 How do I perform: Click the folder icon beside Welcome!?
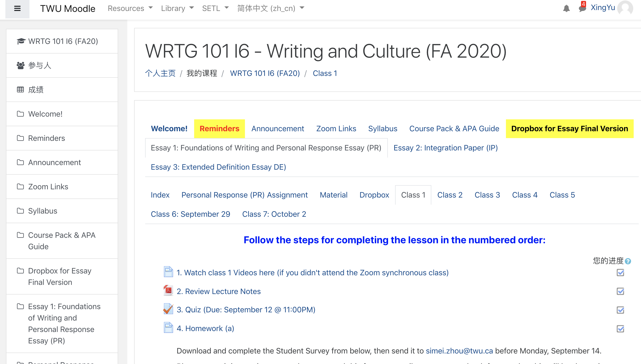click(20, 114)
